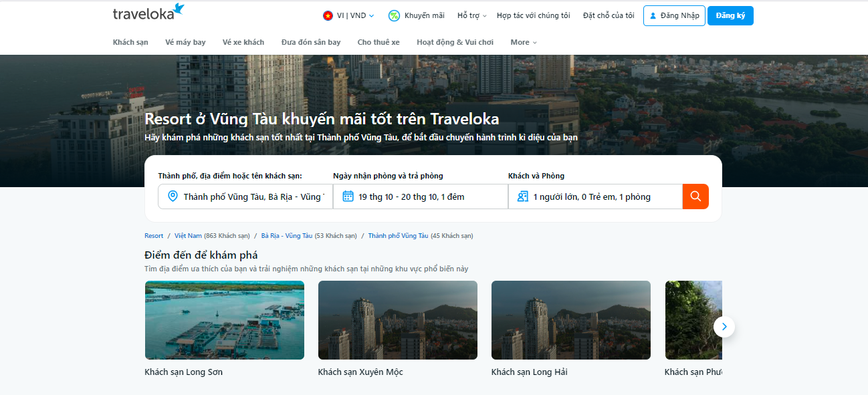Expand the More navigation menu
868x395 pixels.
tap(523, 42)
